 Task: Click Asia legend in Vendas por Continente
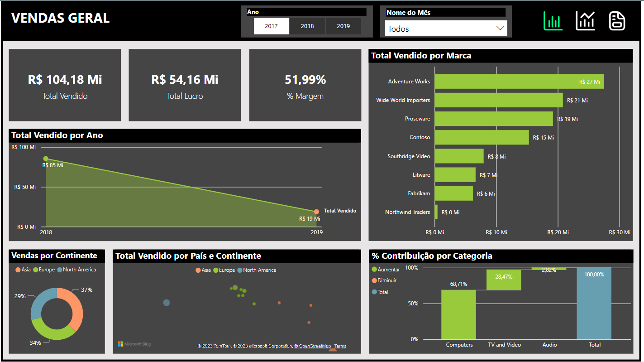pos(23,270)
